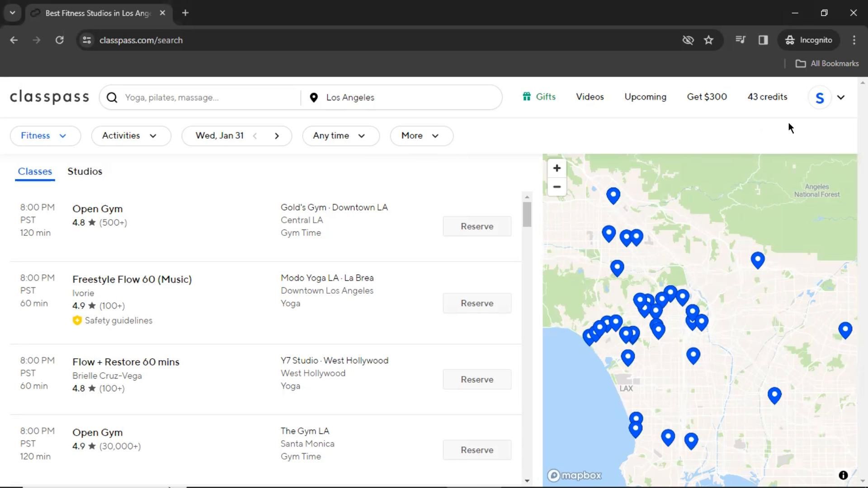Open the Activities filter dropdown
The image size is (868, 488).
click(x=131, y=136)
